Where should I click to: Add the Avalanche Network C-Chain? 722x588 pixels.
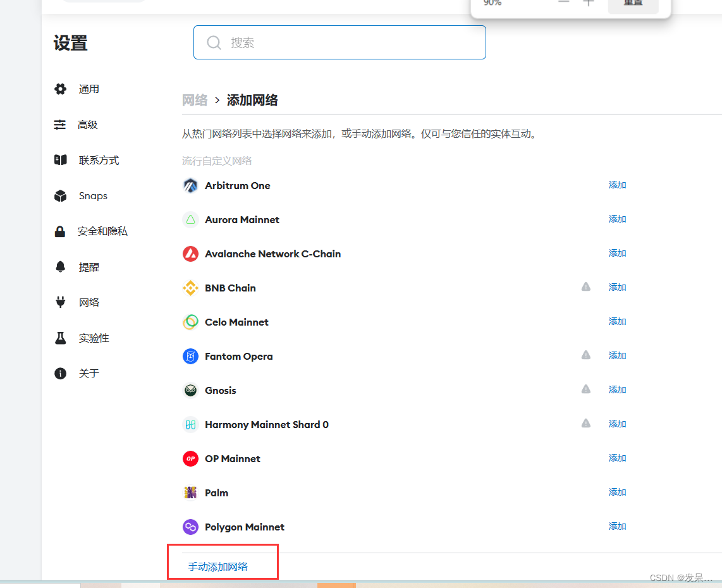(617, 254)
